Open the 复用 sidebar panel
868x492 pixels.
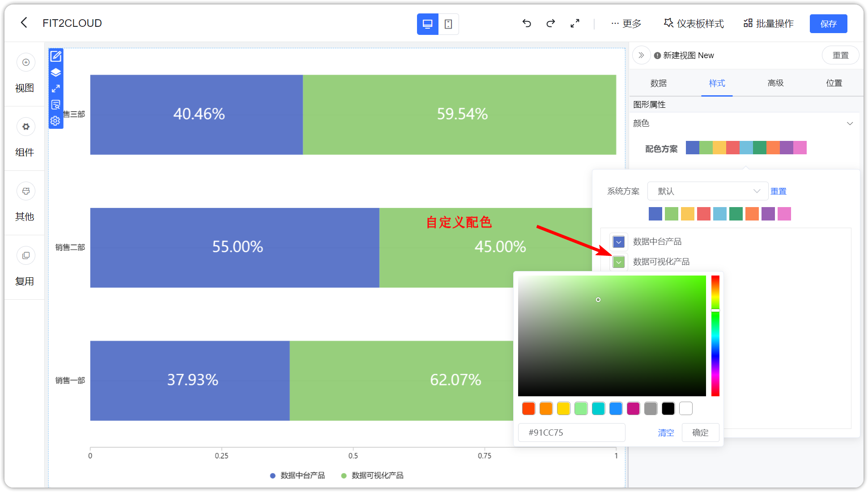[25, 267]
